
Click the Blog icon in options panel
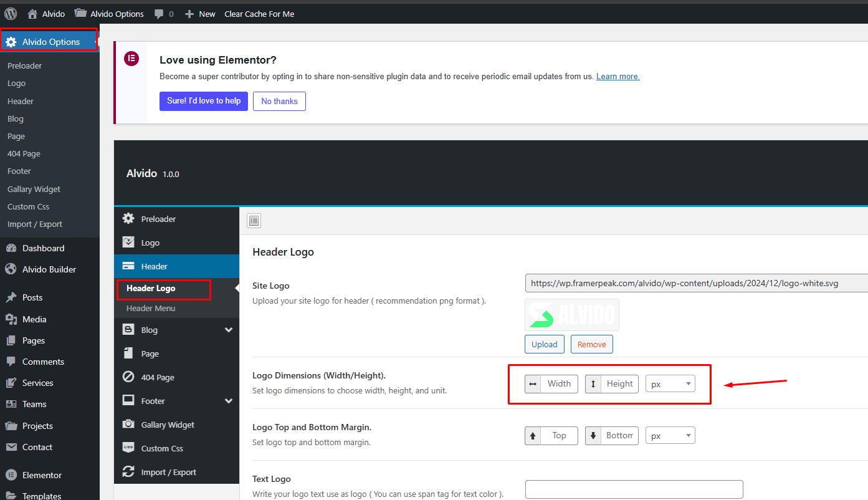[x=128, y=330]
